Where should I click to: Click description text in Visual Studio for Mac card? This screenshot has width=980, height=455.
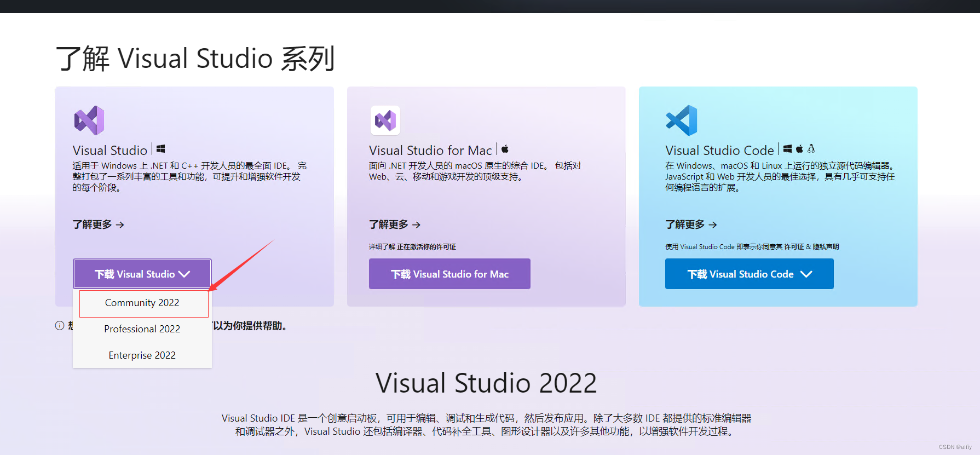pos(475,171)
